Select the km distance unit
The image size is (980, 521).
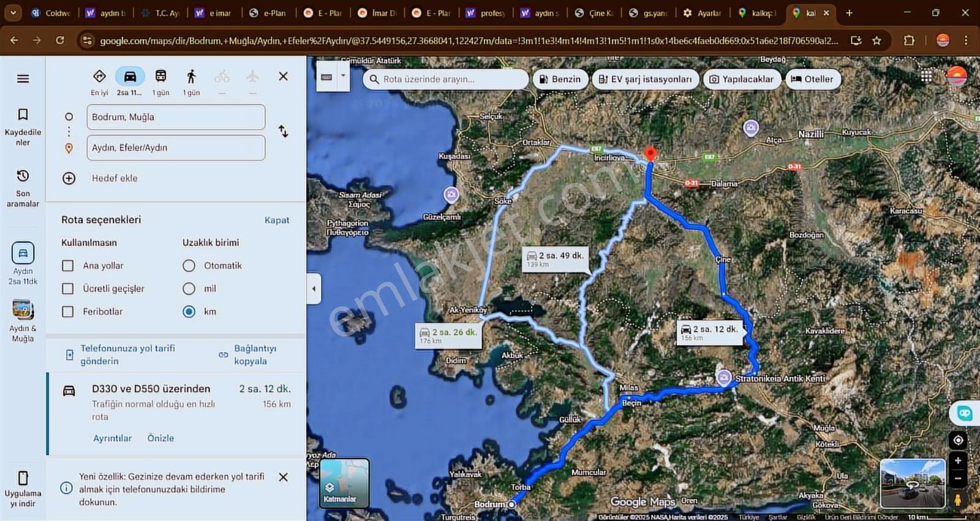[x=189, y=311]
